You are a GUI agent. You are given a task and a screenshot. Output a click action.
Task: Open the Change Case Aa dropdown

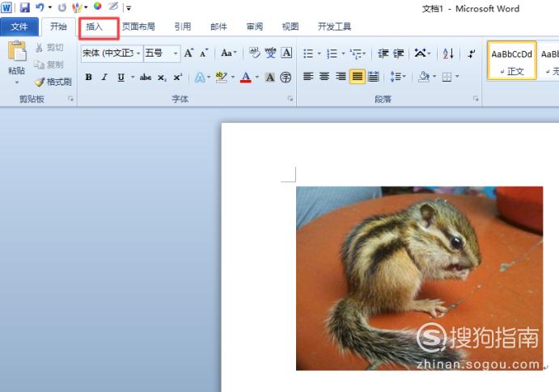[228, 53]
